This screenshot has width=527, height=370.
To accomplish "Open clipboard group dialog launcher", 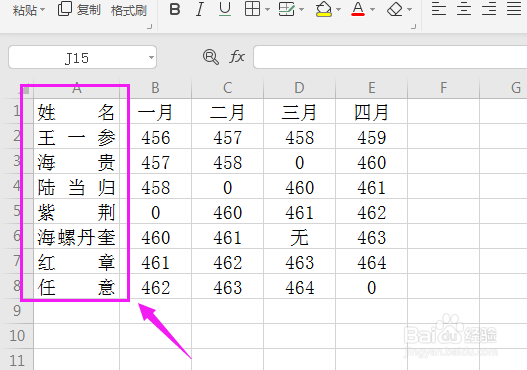I will [150, 27].
